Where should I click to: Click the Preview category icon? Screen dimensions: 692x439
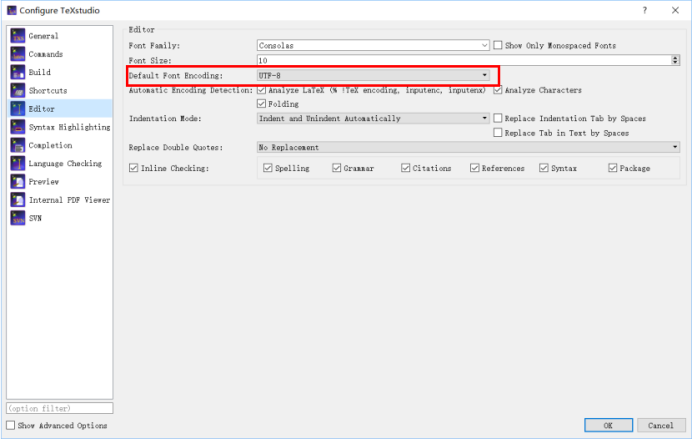18,181
